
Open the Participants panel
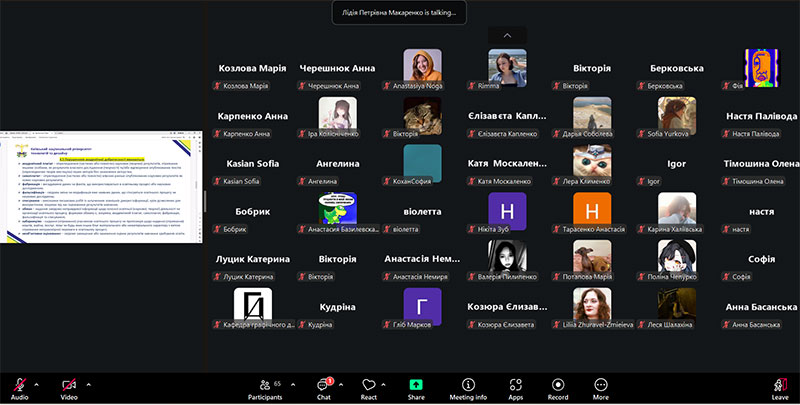[264, 388]
